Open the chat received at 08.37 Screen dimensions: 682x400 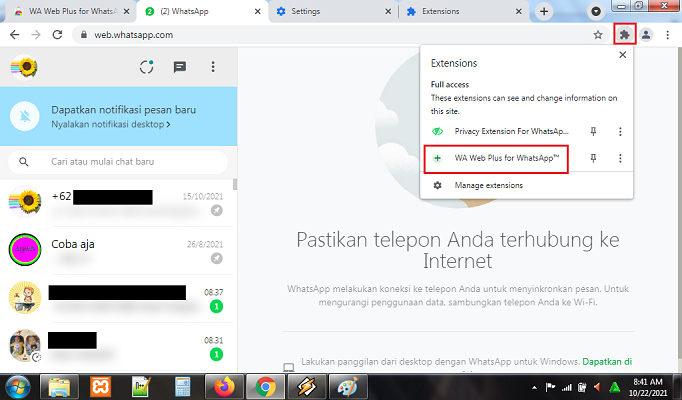pos(117,298)
